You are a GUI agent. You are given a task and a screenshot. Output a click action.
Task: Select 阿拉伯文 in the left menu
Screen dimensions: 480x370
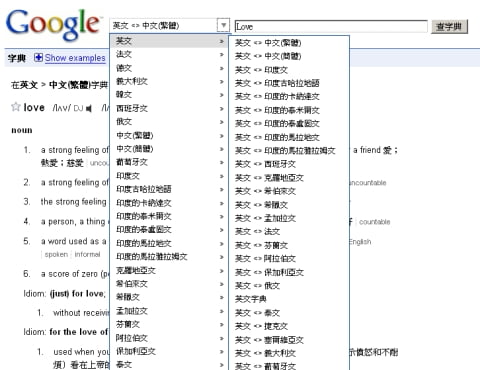tap(169, 338)
